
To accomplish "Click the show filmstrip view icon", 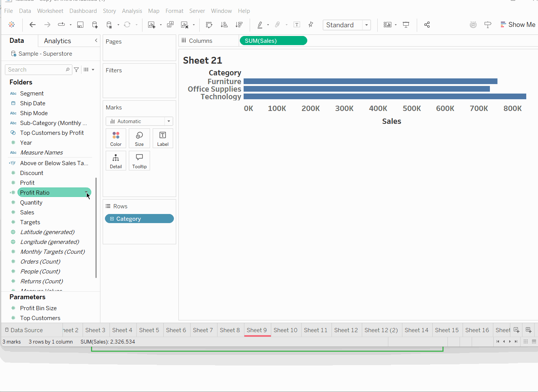I will [x=534, y=342].
